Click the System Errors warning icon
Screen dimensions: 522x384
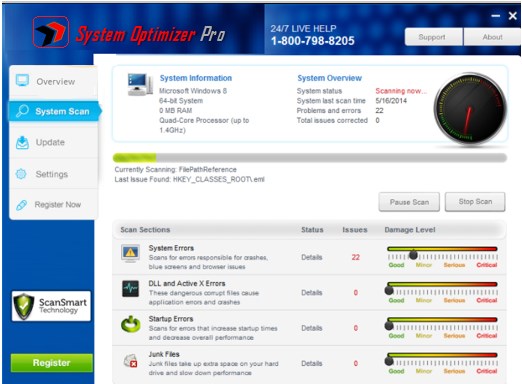(x=130, y=253)
